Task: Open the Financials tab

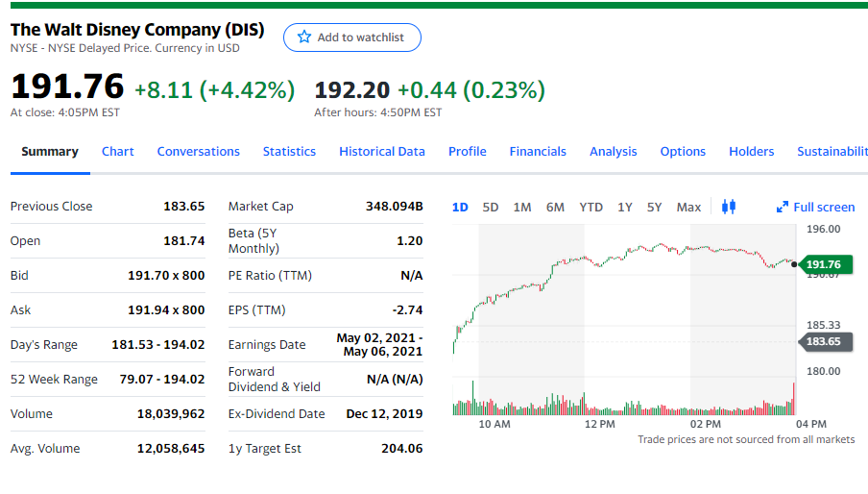Action: click(538, 151)
